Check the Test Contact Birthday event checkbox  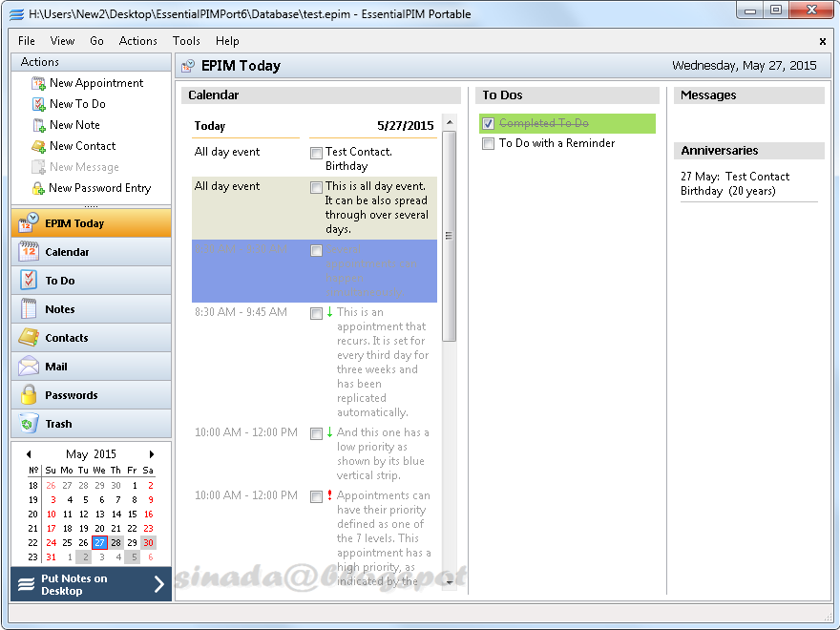click(316, 153)
